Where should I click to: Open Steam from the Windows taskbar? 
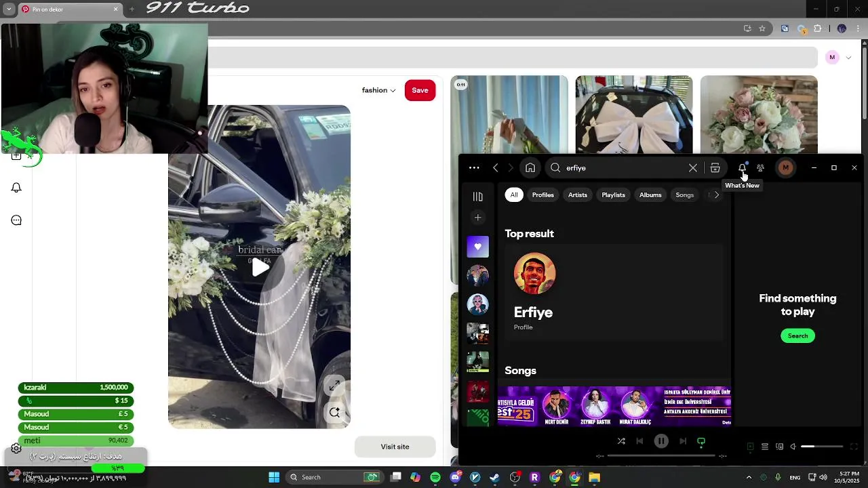click(x=494, y=478)
